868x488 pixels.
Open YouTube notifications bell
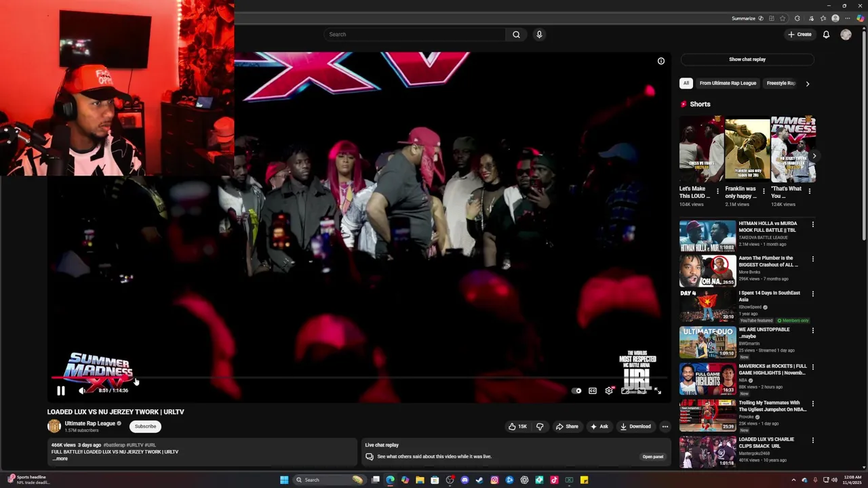[826, 35]
